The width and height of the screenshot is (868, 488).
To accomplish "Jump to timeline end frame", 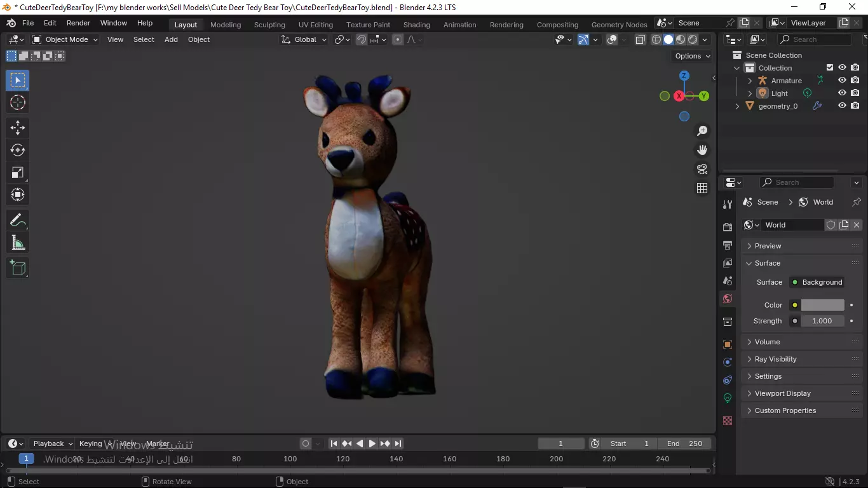I will [398, 444].
